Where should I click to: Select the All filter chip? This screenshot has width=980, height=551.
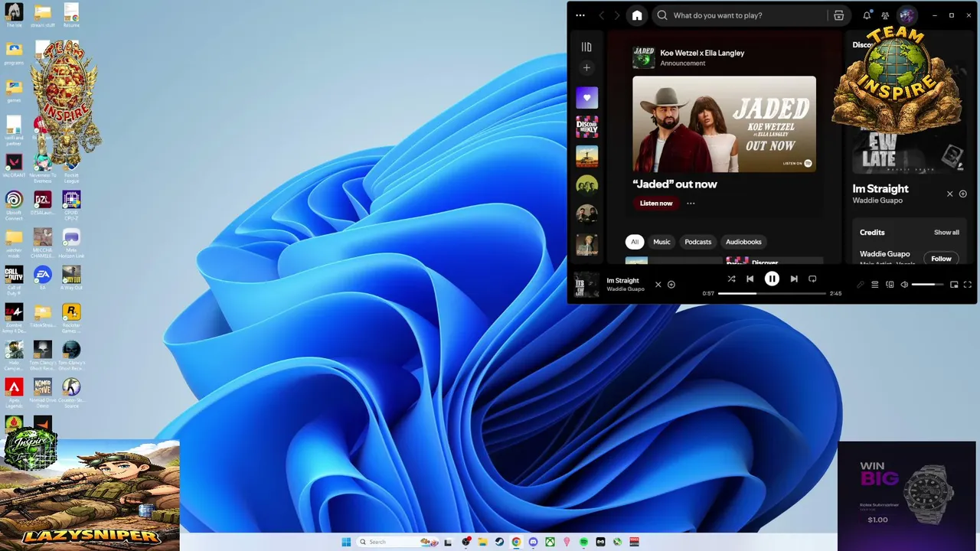click(634, 242)
